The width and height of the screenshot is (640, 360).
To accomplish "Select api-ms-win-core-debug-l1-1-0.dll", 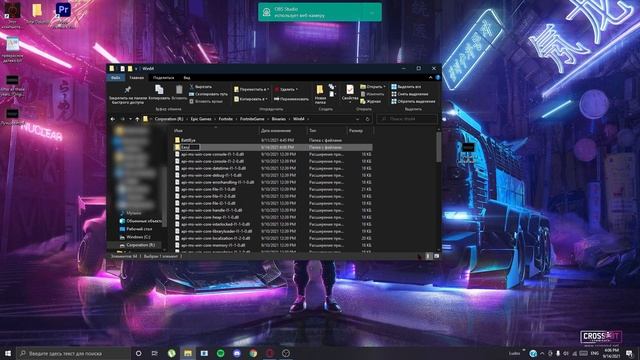I will (273, 175).
